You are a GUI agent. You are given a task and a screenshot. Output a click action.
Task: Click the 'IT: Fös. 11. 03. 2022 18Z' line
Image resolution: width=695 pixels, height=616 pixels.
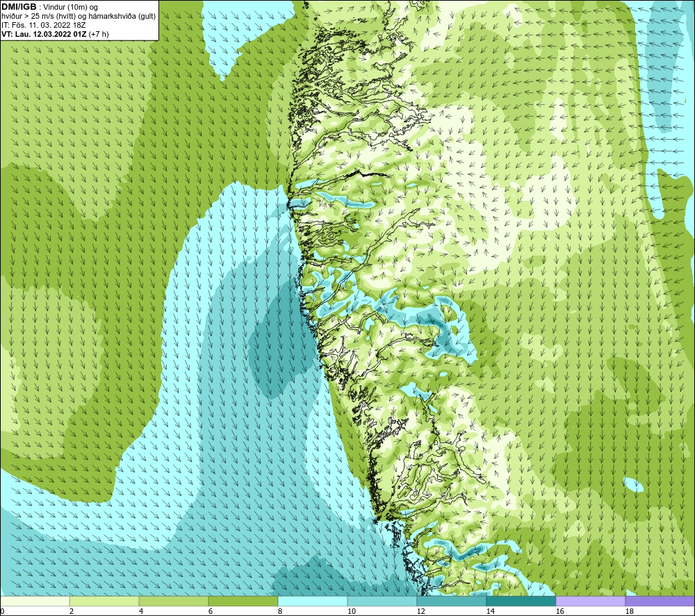tap(43, 25)
